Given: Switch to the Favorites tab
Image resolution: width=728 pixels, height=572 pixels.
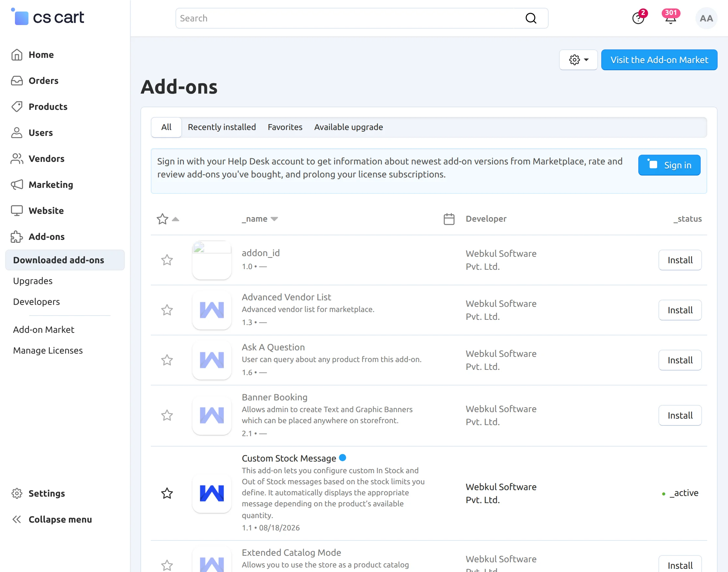Looking at the screenshot, I should click(x=285, y=127).
